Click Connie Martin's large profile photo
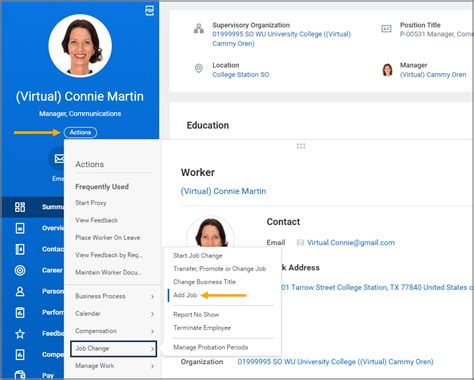This screenshot has width=474, height=380. coord(80,46)
